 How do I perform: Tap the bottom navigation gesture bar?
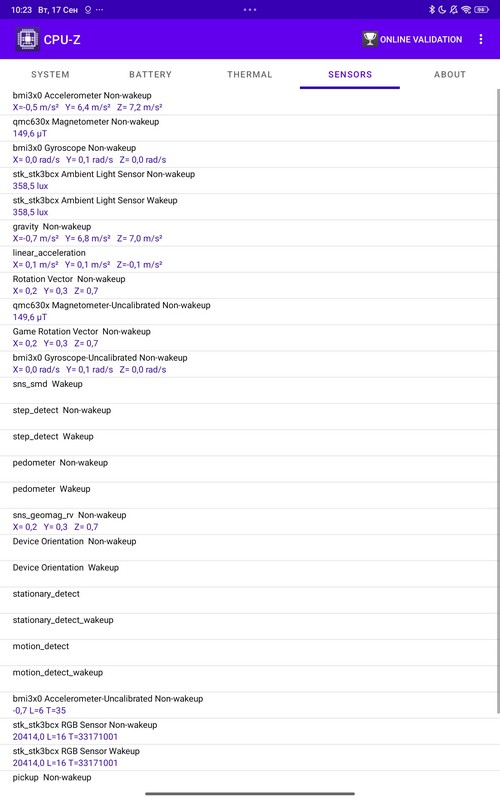pos(250,793)
